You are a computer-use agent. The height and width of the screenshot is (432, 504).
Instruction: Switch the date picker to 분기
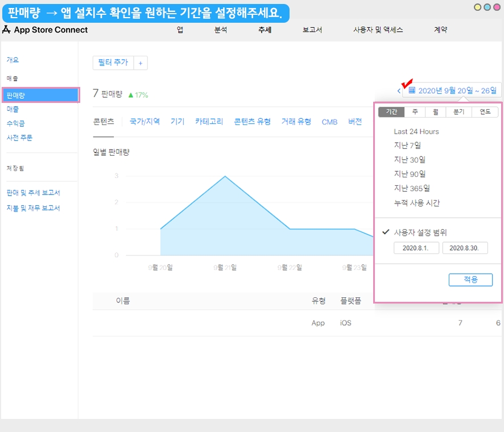[x=458, y=112]
